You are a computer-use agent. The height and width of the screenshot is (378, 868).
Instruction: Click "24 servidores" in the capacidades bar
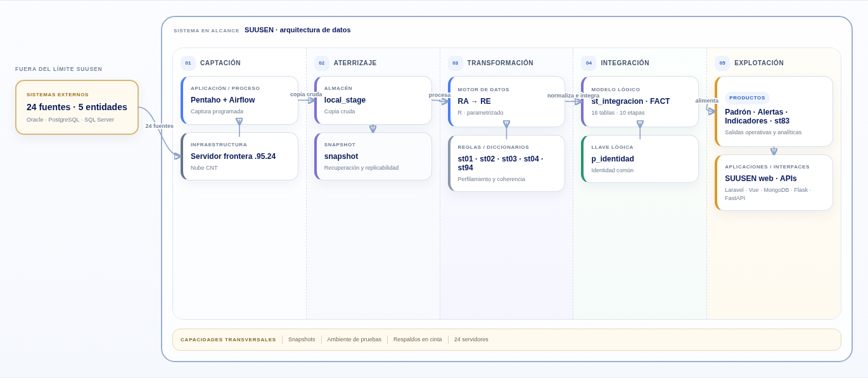click(471, 339)
